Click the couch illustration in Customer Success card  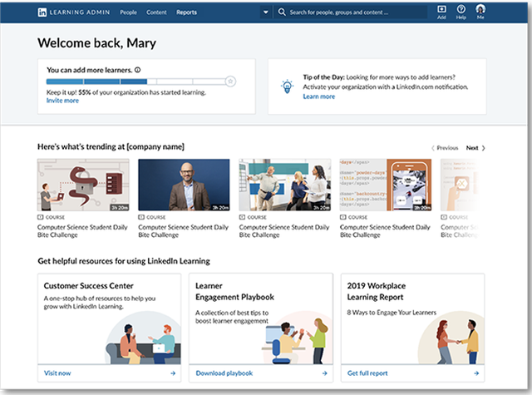(x=143, y=338)
